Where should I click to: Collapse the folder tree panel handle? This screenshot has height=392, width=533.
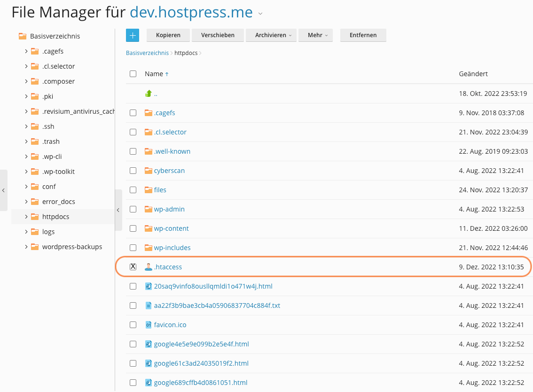(x=118, y=210)
